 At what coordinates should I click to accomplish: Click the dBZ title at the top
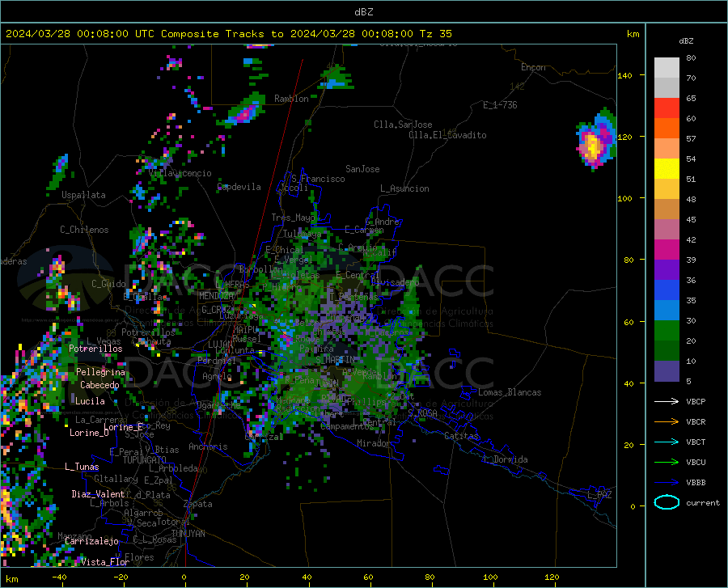coord(363,11)
